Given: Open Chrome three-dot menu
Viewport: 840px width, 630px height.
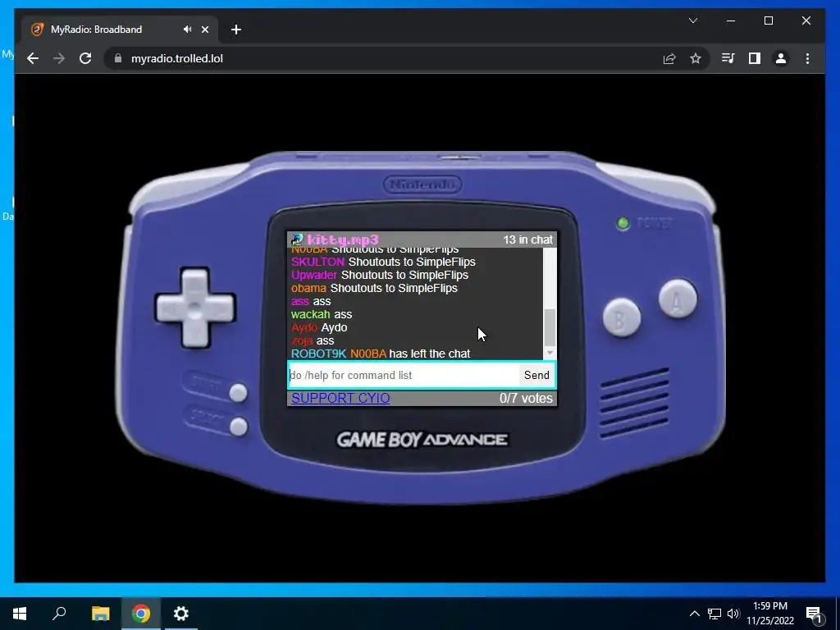Looking at the screenshot, I should point(807,58).
